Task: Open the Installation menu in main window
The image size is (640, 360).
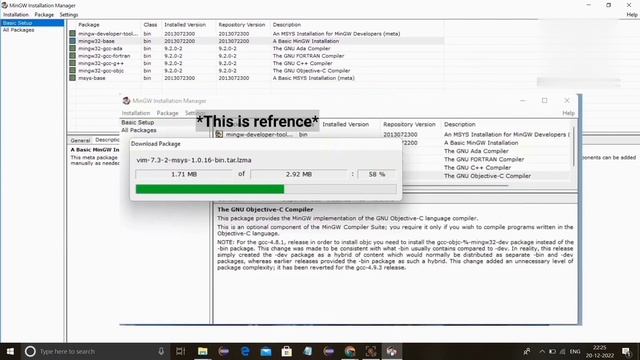Action: pyautogui.click(x=16, y=15)
